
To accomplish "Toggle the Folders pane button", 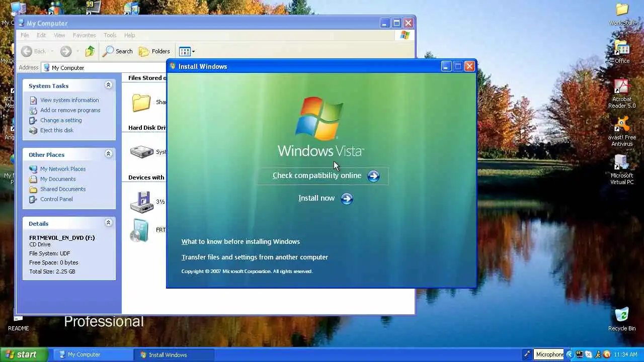I will [154, 51].
